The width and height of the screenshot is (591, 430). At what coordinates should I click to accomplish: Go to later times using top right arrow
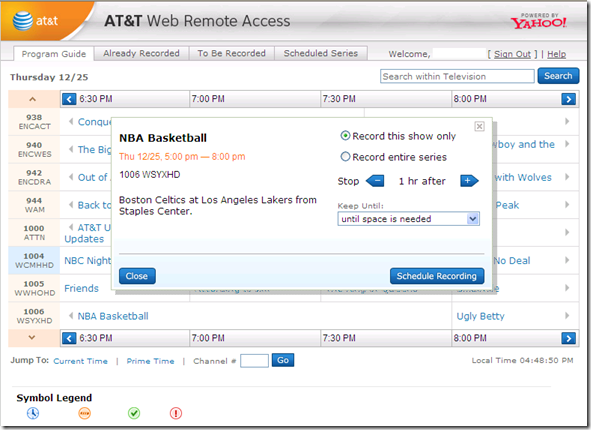pyautogui.click(x=568, y=99)
